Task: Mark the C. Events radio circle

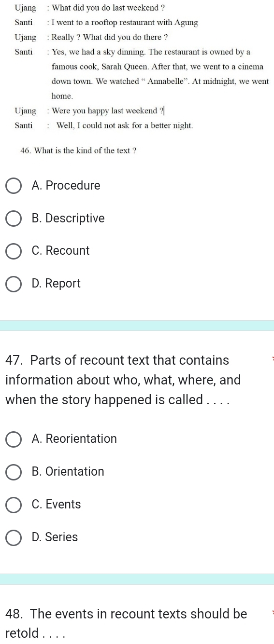Action: coord(14,505)
